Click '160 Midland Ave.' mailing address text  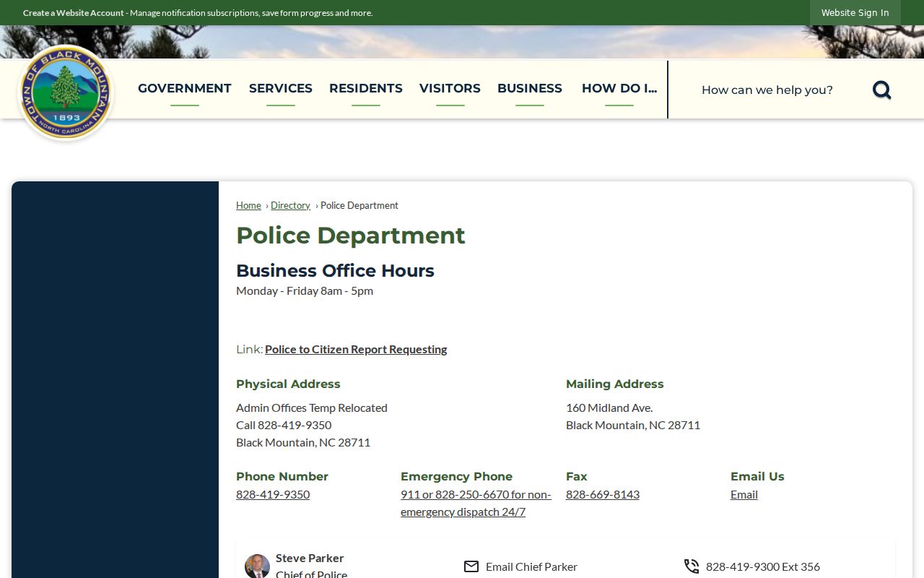click(609, 408)
